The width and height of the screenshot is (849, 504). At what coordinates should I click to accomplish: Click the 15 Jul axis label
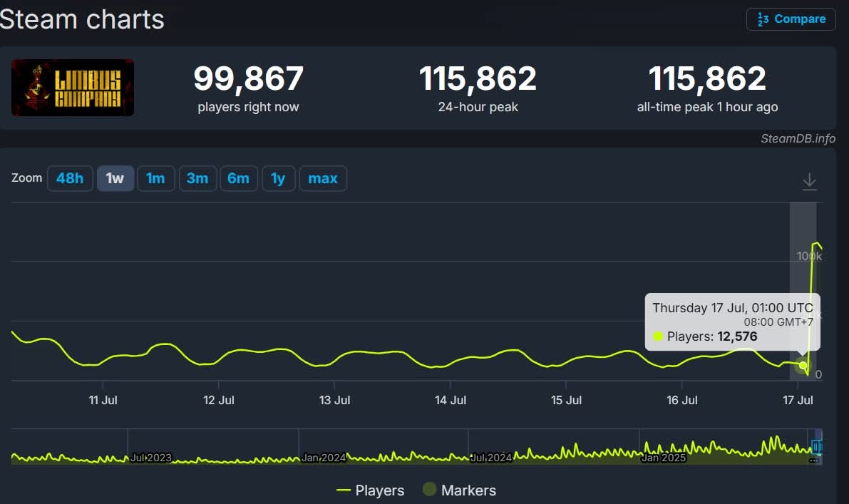[x=567, y=400]
